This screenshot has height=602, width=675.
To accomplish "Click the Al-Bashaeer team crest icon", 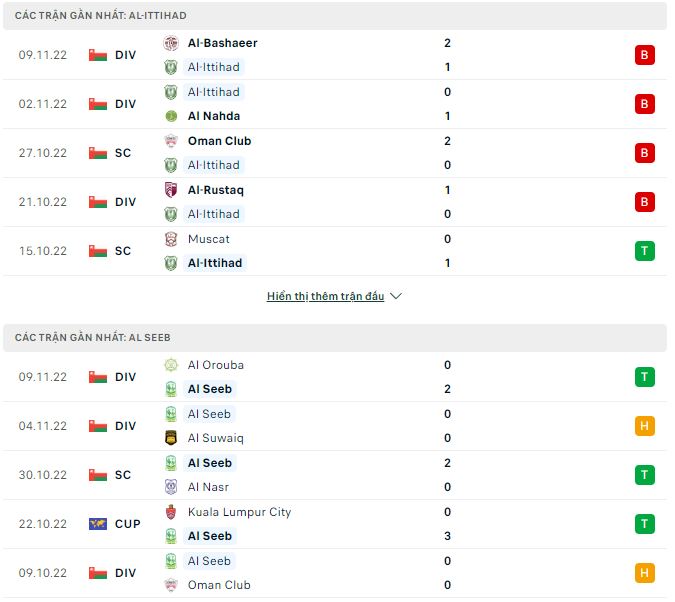I will (171, 43).
